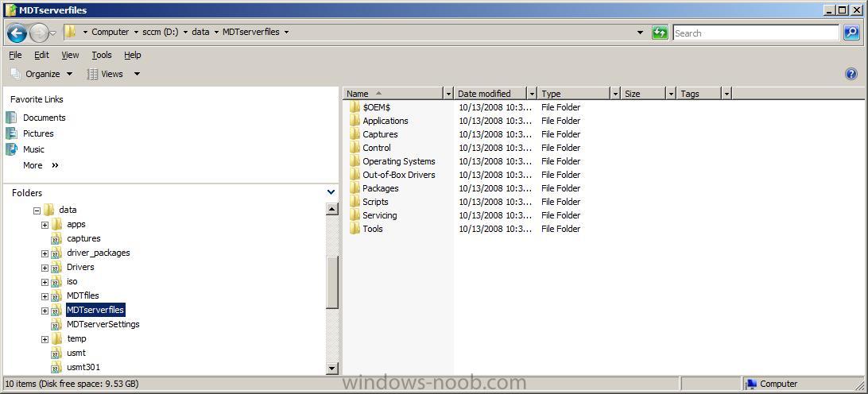The image size is (868, 394).
Task: Sort by Type column header
Action: (x=575, y=94)
